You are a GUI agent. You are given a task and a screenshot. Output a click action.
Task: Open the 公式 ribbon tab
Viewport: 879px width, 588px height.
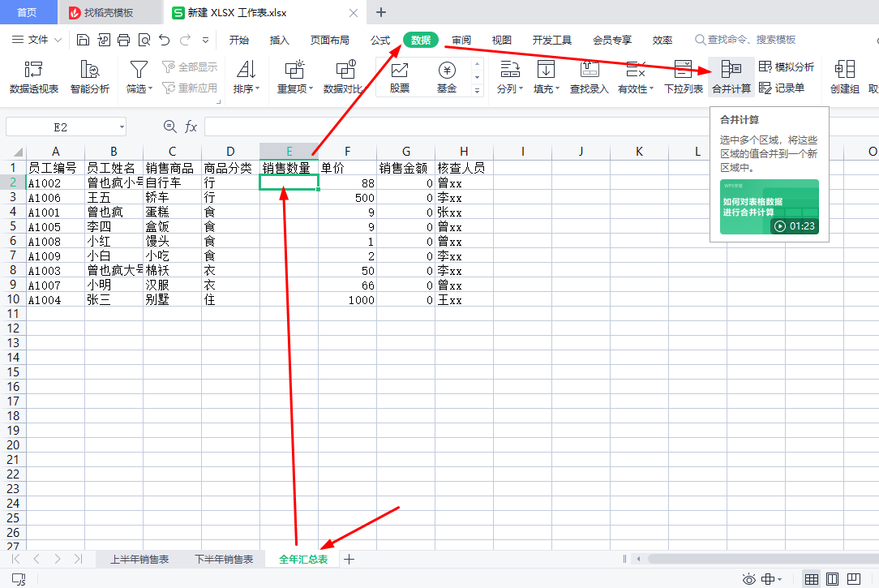380,40
